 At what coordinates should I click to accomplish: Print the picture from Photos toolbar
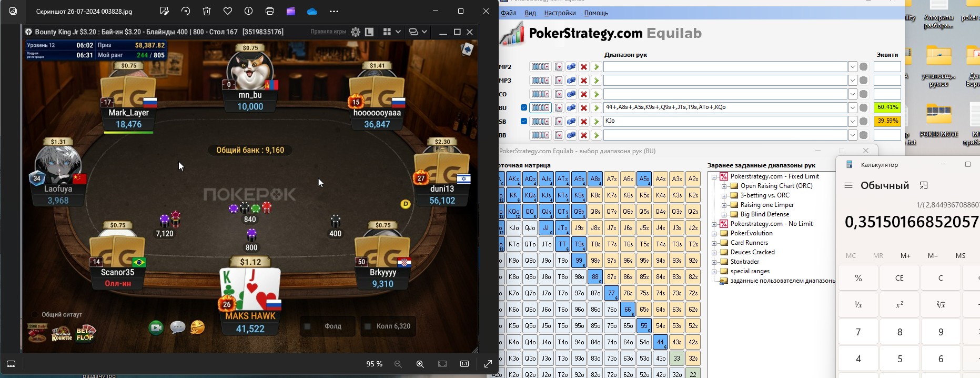[270, 11]
